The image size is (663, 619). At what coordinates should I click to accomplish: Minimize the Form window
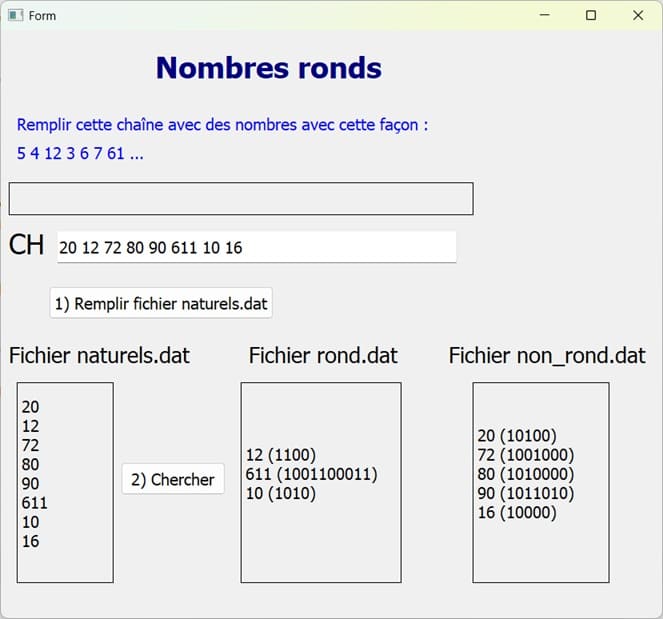[x=545, y=15]
